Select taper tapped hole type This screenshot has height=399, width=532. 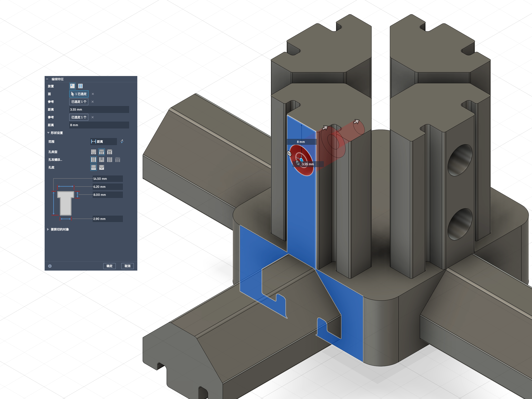click(118, 160)
